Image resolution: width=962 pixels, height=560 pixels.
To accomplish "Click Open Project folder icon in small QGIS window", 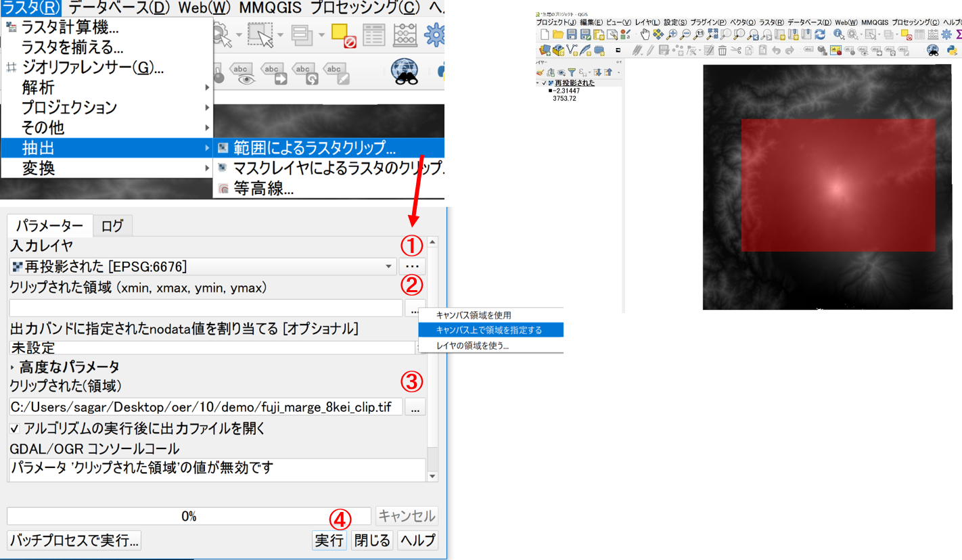I will click(x=557, y=34).
